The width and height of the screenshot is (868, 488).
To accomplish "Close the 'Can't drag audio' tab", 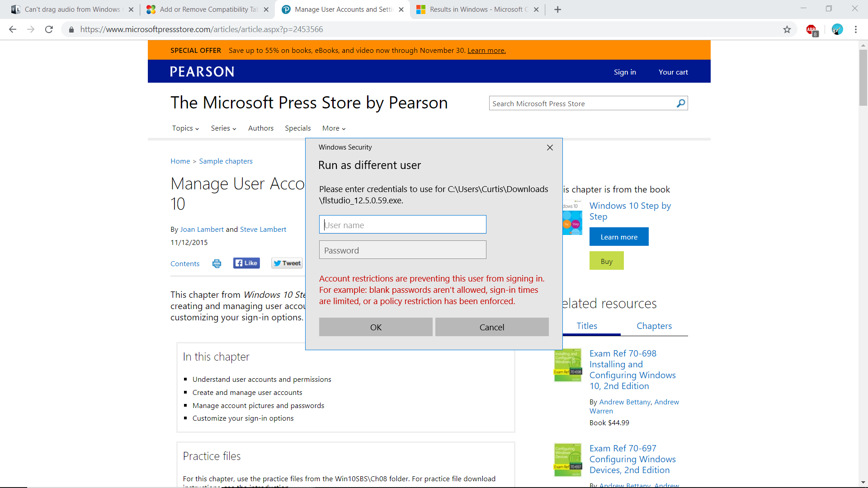I will pyautogui.click(x=131, y=9).
